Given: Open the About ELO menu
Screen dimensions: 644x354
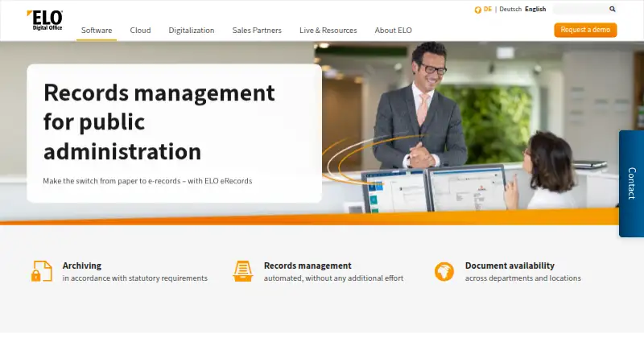Looking at the screenshot, I should point(393,31).
